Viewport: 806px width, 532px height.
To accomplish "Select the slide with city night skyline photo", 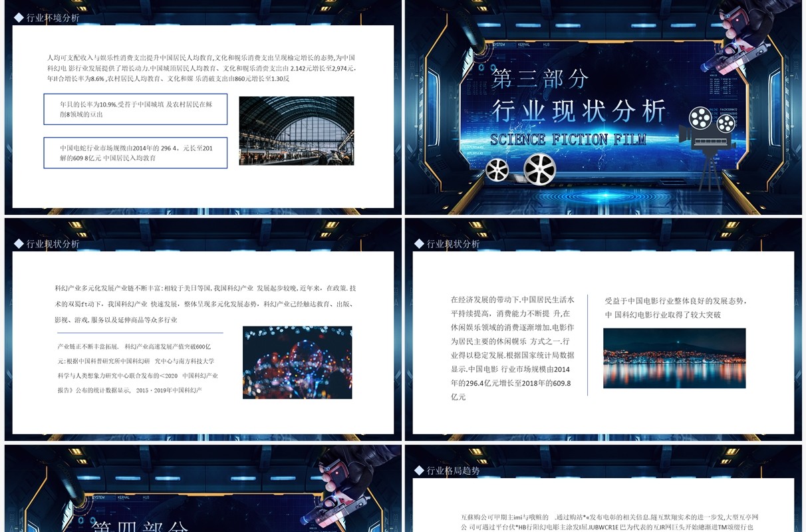I will pyautogui.click(x=603, y=329).
